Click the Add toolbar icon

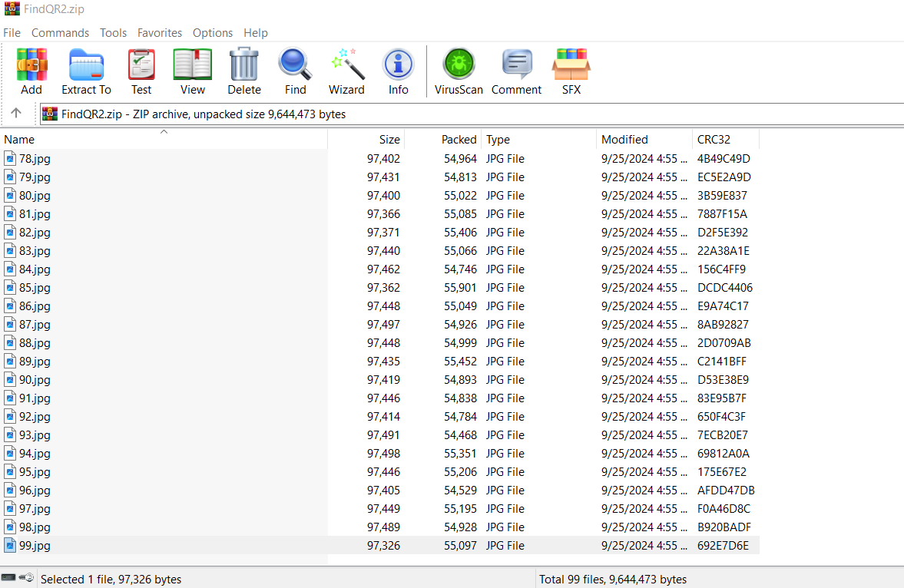31,71
